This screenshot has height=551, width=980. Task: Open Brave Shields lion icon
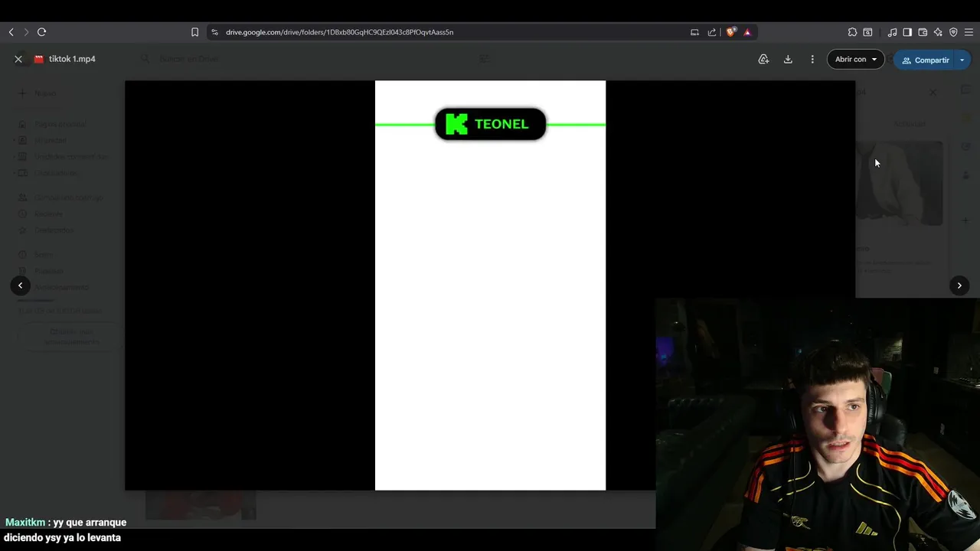click(x=730, y=32)
